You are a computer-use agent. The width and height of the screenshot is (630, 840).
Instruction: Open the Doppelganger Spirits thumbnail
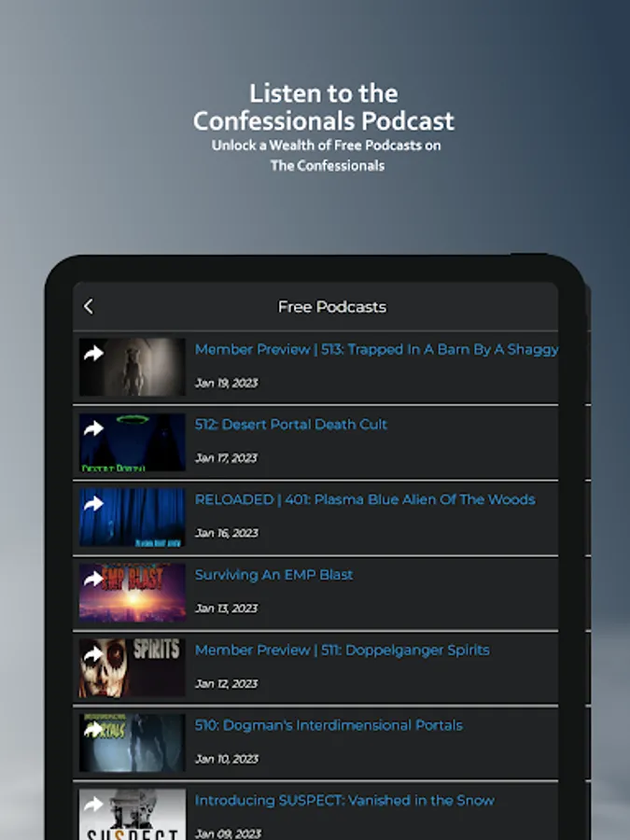point(133,667)
